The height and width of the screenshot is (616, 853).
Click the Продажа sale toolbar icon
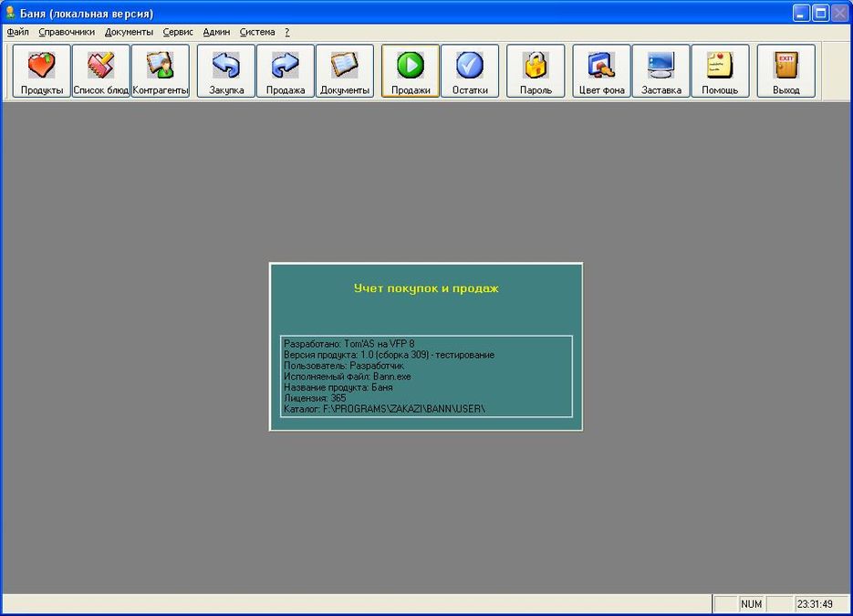(286, 71)
